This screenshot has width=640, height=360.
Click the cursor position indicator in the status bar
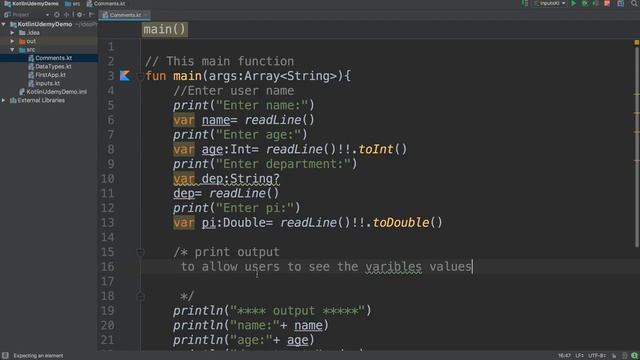coord(564,356)
